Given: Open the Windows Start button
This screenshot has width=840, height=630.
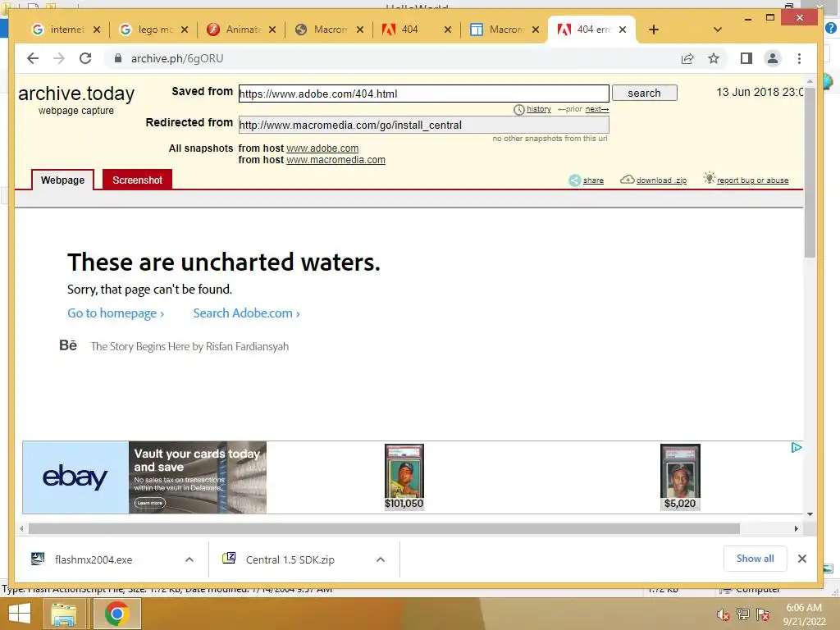Looking at the screenshot, I should click(x=20, y=614).
